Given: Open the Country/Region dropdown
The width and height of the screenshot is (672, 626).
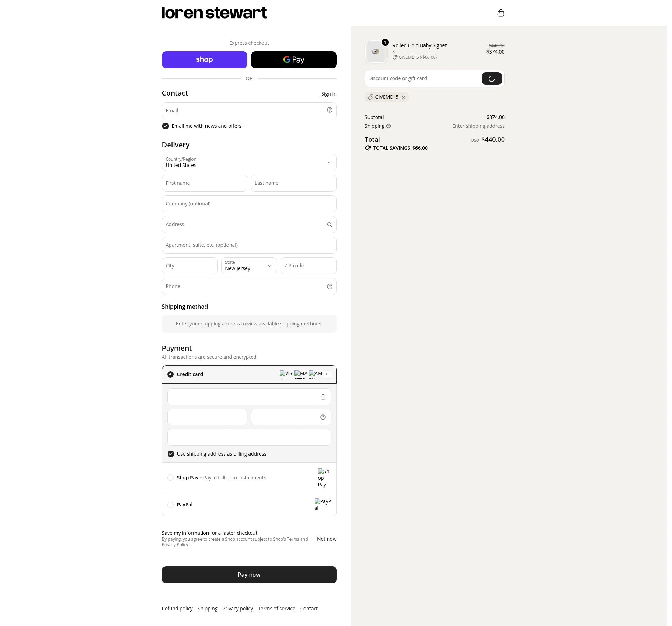Looking at the screenshot, I should coord(249,163).
